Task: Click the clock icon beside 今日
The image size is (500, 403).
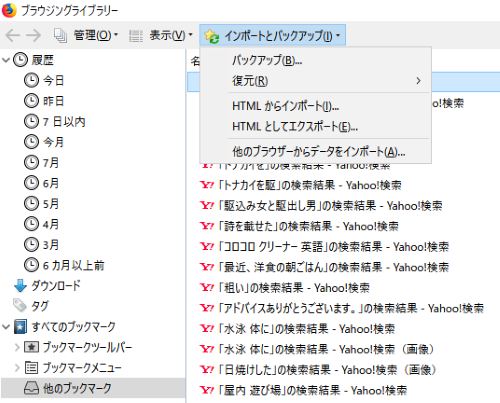Action: pyautogui.click(x=31, y=81)
